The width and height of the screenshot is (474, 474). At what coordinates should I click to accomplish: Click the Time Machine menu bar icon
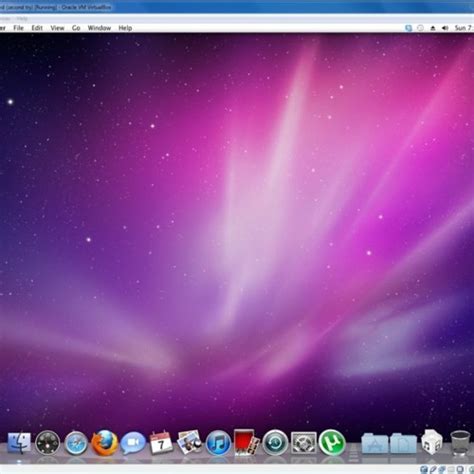click(x=421, y=28)
